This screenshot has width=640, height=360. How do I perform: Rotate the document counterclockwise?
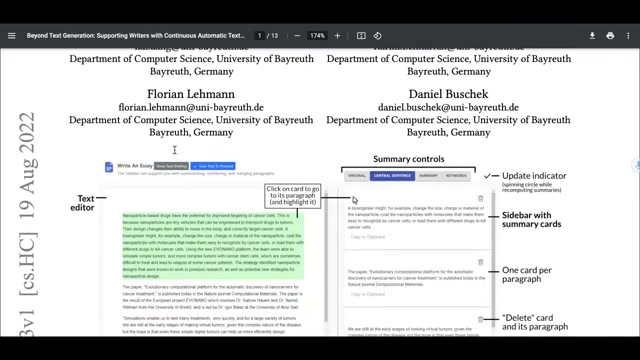pyautogui.click(x=378, y=36)
